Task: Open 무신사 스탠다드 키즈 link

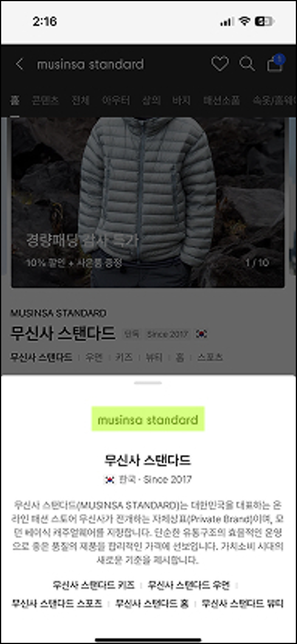Action: tap(94, 585)
